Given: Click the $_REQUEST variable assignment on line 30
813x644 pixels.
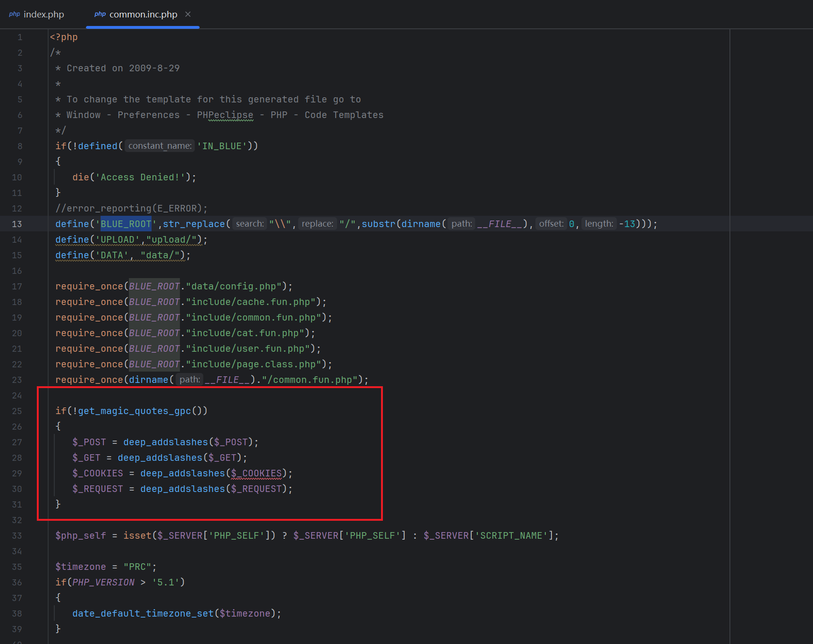Looking at the screenshot, I should pyautogui.click(x=98, y=489).
